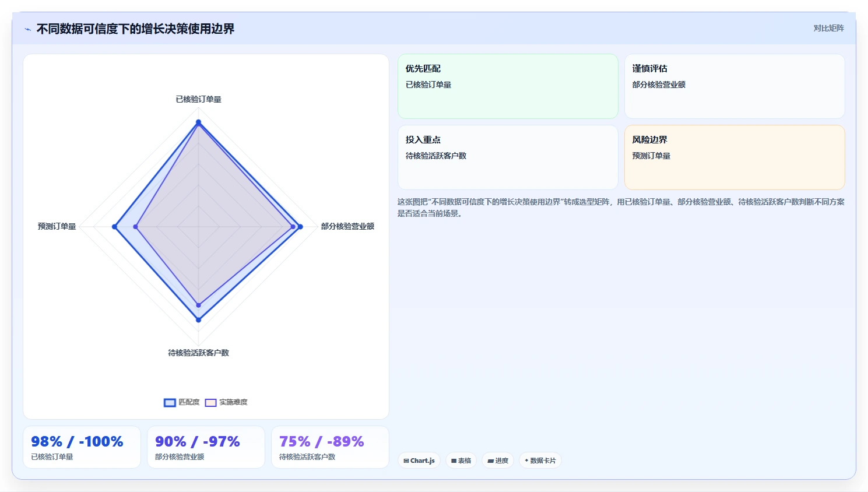Select the 优先匹配 card
Image resolution: width=868 pixels, height=492 pixels.
click(x=508, y=86)
